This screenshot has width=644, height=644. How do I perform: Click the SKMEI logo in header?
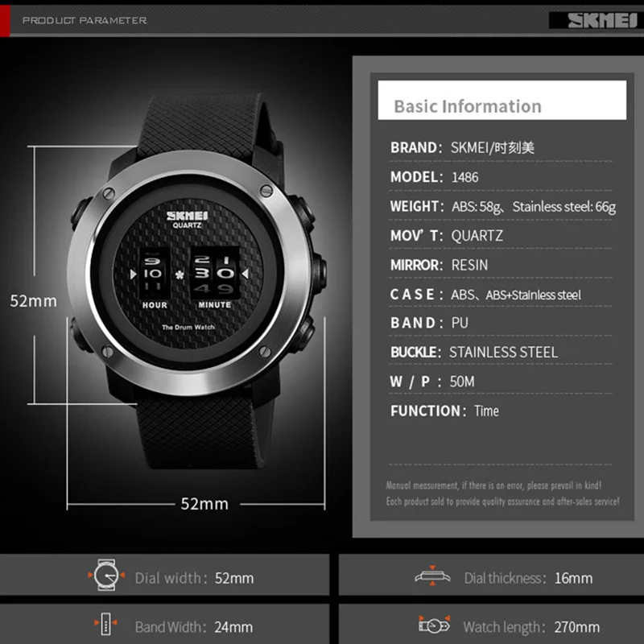point(602,20)
